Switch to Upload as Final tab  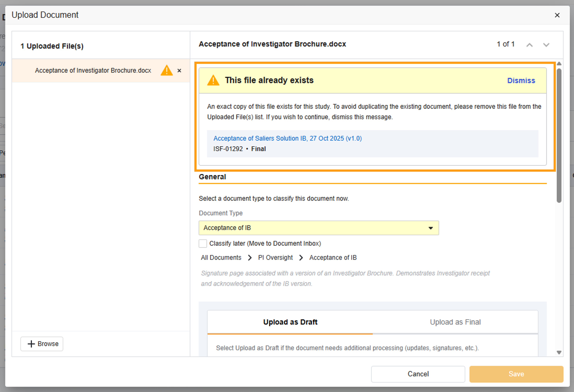coord(455,322)
